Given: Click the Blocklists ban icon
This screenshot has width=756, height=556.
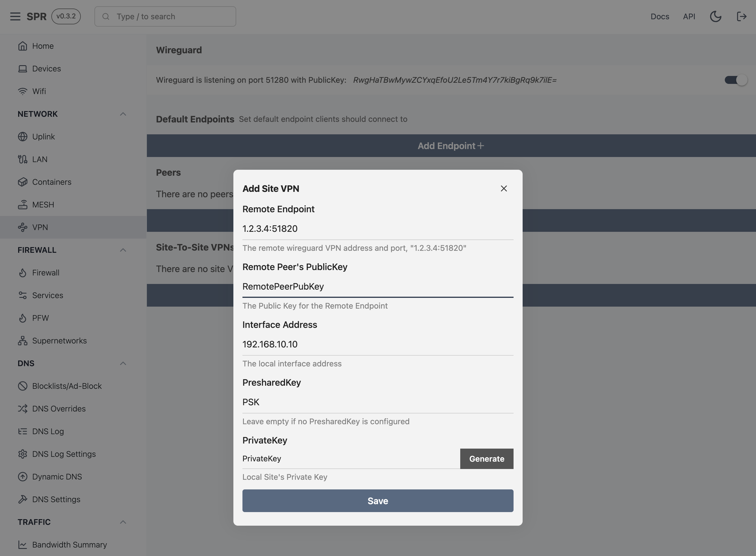Looking at the screenshot, I should [x=23, y=386].
